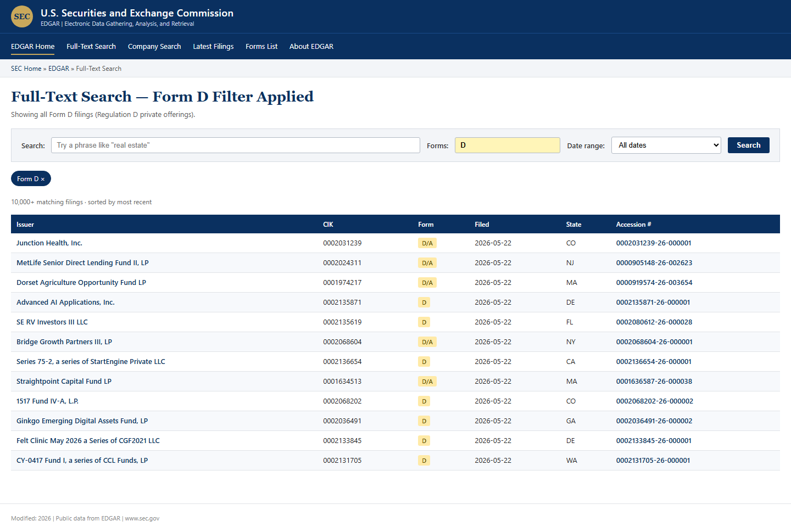This screenshot has height=532, width=791.
Task: Open accession 0002068604-26-000001
Action: click(654, 342)
